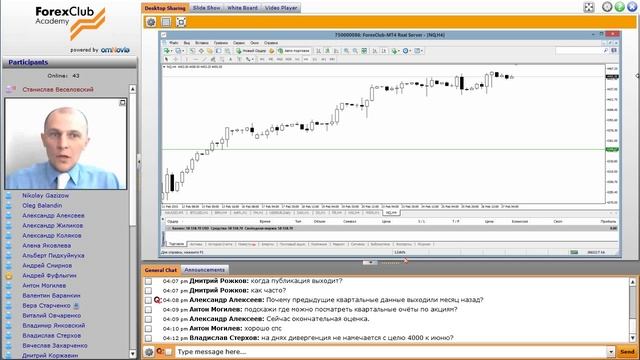Switch MT4 chart to bar chart icon
Screen dimensions: 640x360
(x=319, y=51)
